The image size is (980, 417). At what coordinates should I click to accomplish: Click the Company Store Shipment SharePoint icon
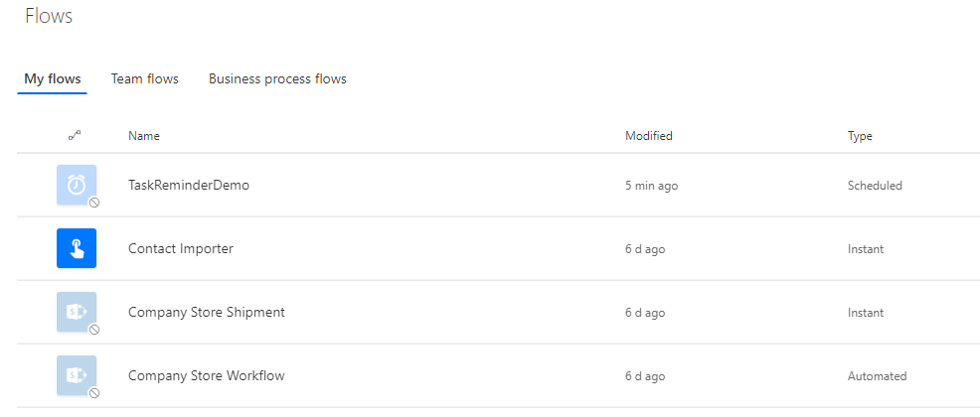77,312
